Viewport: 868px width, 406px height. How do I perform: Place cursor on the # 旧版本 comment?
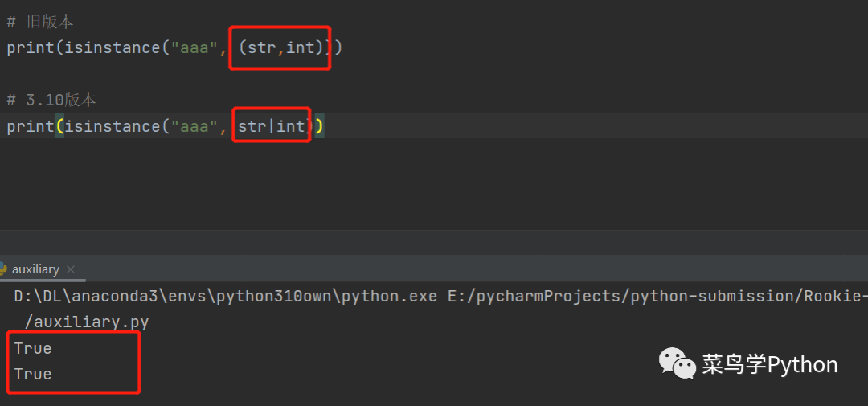coord(40,22)
